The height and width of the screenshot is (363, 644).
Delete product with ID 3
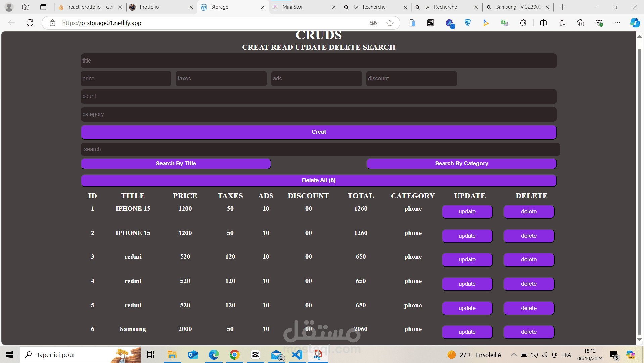click(529, 260)
